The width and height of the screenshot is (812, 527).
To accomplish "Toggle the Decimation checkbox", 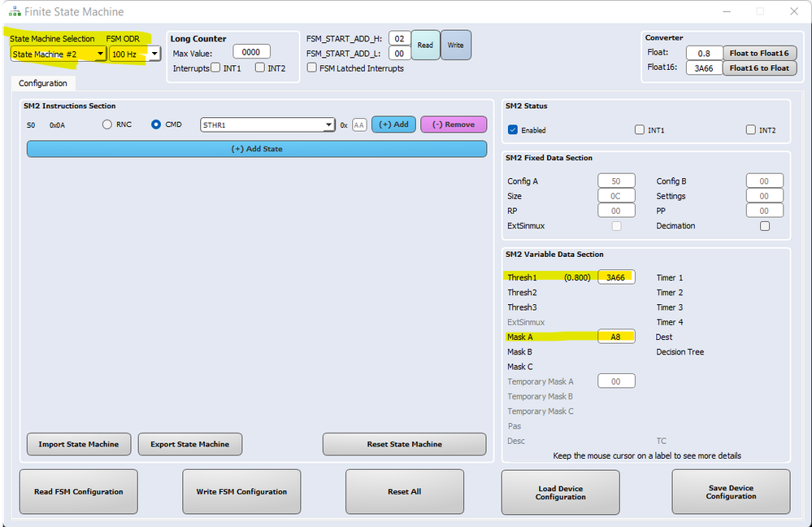I will tap(765, 226).
